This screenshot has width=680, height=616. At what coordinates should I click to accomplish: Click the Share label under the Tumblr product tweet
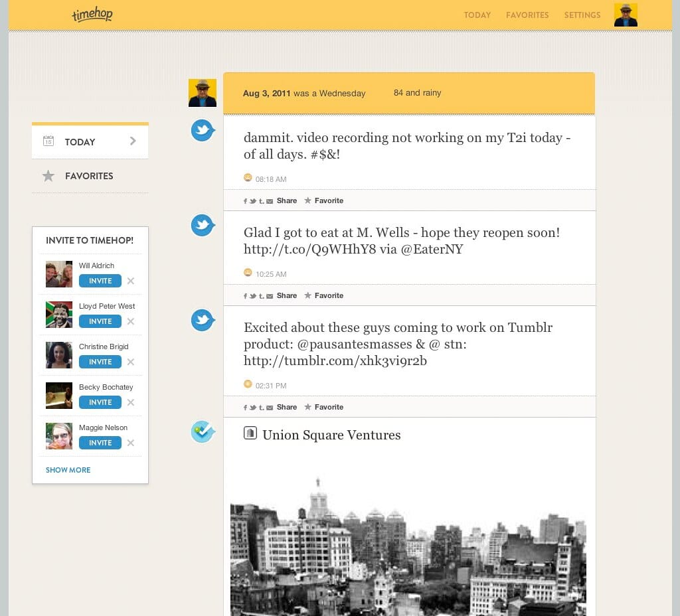click(x=287, y=407)
